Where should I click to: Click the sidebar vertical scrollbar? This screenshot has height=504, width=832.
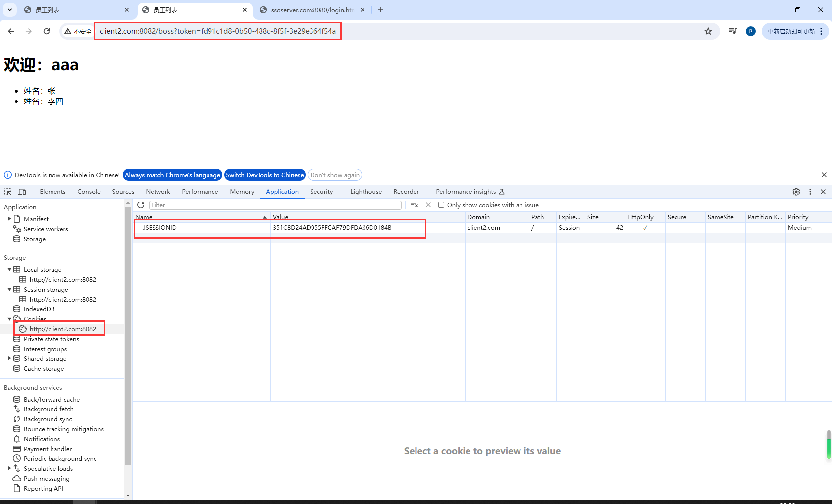tap(128, 337)
